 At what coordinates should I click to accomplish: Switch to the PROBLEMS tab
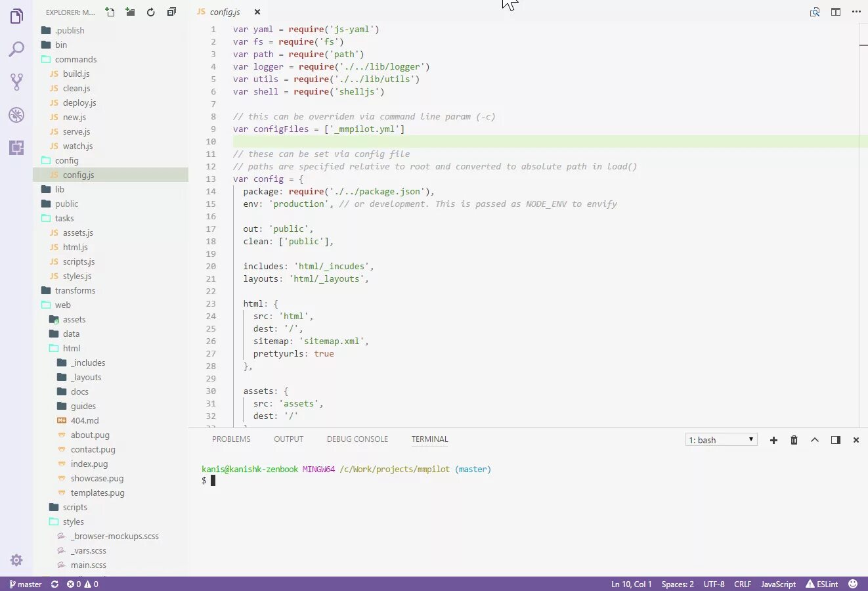[231, 439]
